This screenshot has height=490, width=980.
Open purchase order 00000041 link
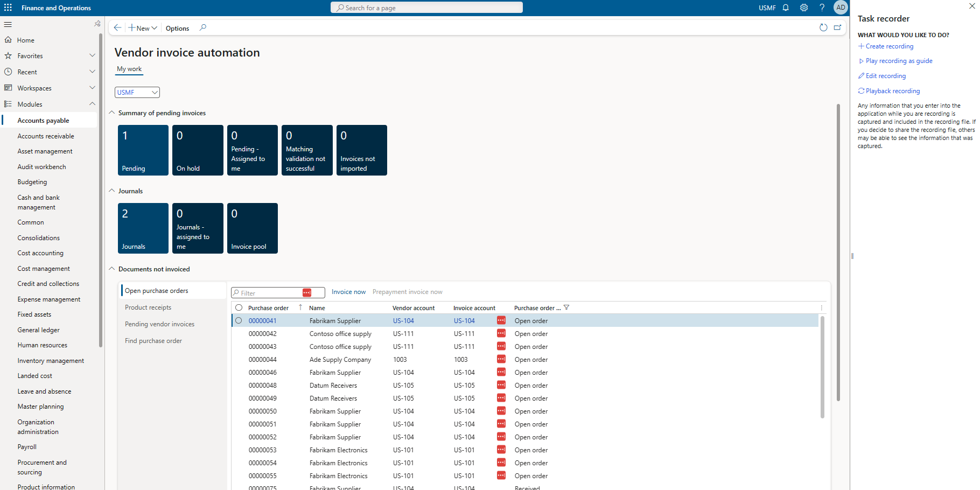[x=262, y=320]
